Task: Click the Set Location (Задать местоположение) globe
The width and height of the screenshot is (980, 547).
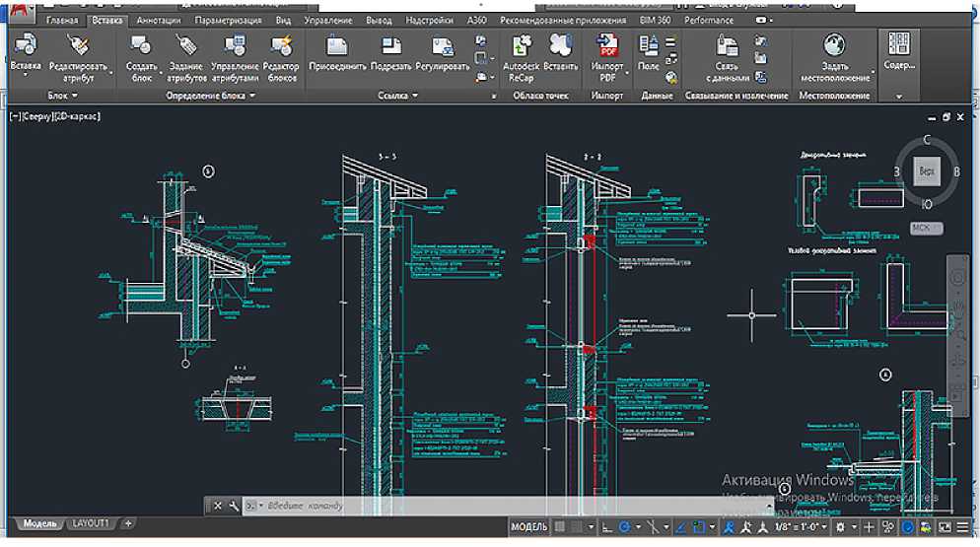Action: [835, 44]
